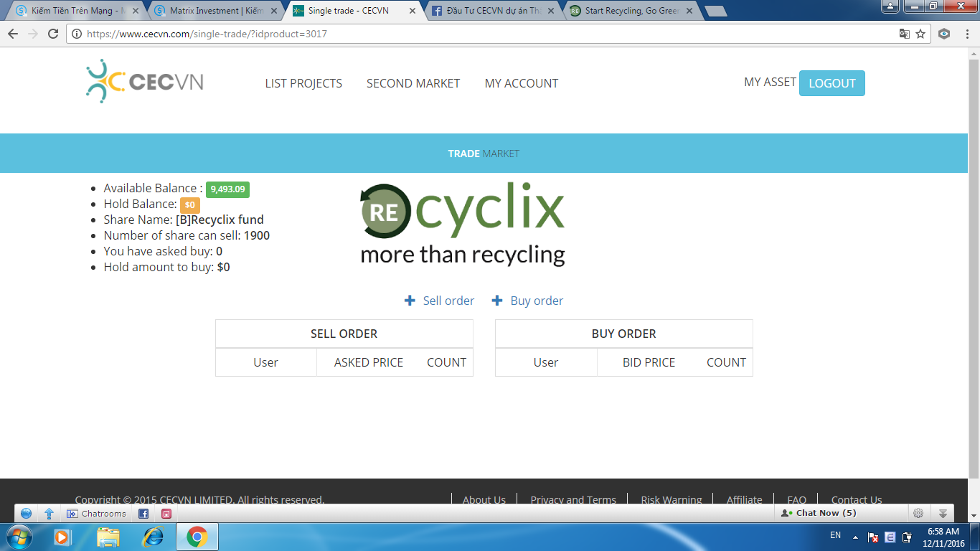Click the SELL ORDER table heading

pyautogui.click(x=344, y=334)
